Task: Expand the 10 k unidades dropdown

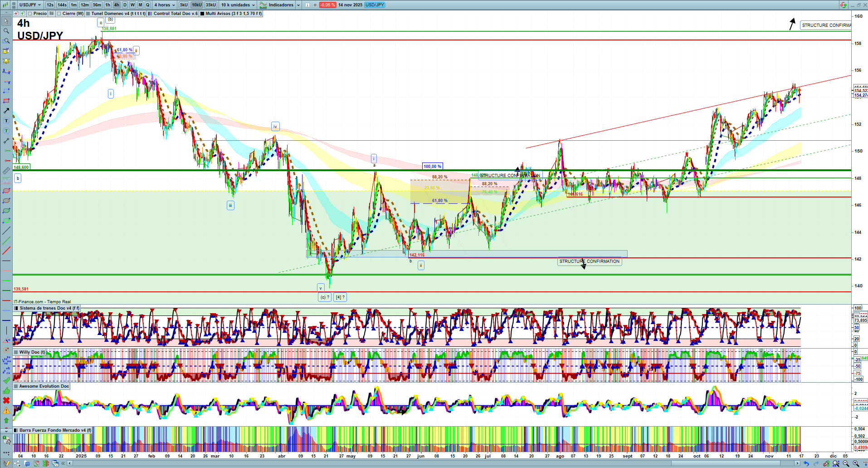Action: point(238,5)
